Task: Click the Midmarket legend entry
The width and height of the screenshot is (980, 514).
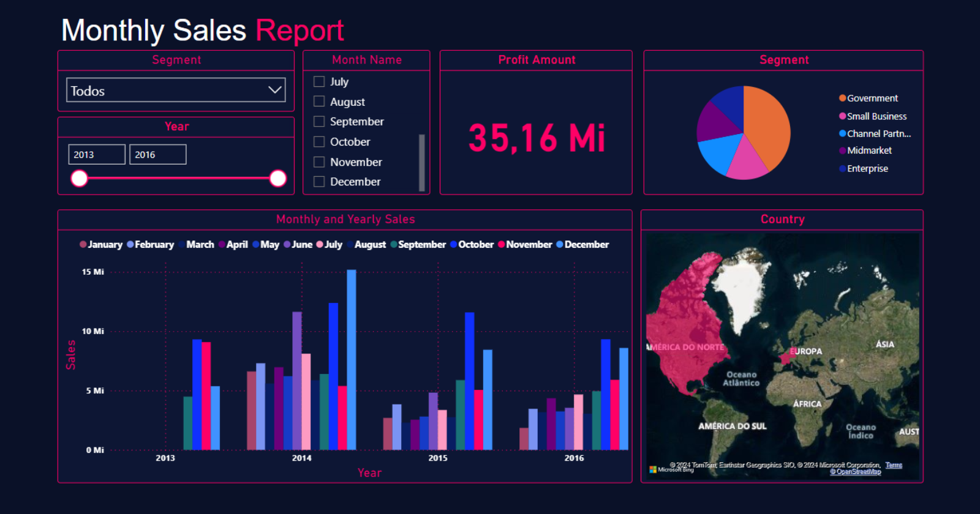Action: (869, 151)
